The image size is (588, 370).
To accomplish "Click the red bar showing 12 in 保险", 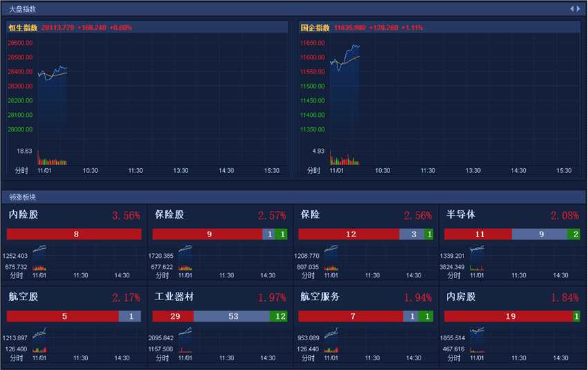I will click(349, 234).
